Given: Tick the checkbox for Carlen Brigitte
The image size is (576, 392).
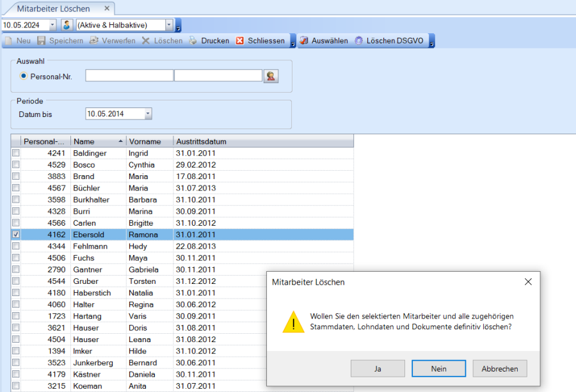Looking at the screenshot, I should click(16, 223).
